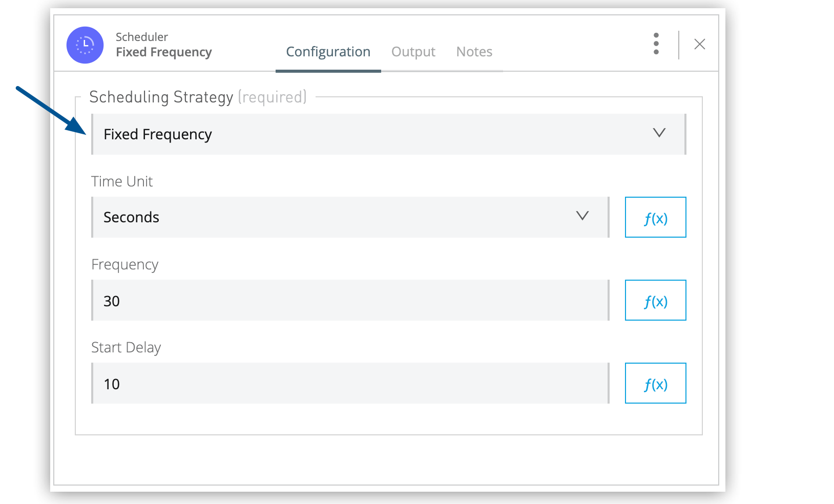
Task: Close the Scheduler configuration dialog
Action: (700, 44)
